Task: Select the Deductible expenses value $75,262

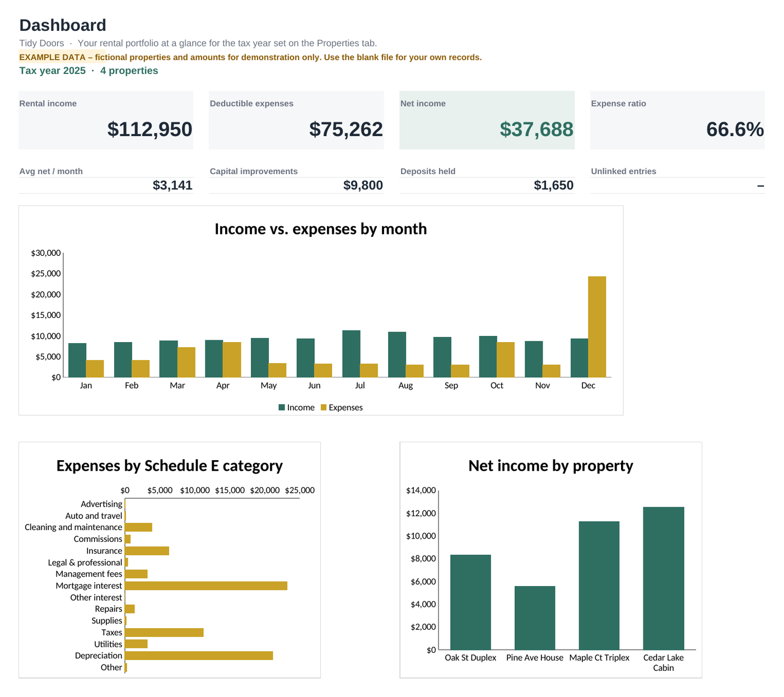Action: click(346, 129)
